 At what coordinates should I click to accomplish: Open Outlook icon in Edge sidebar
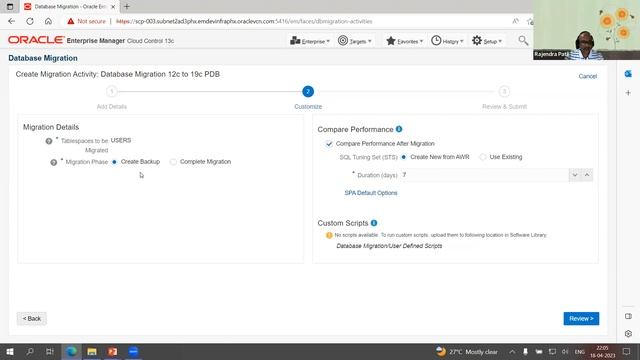tap(628, 73)
